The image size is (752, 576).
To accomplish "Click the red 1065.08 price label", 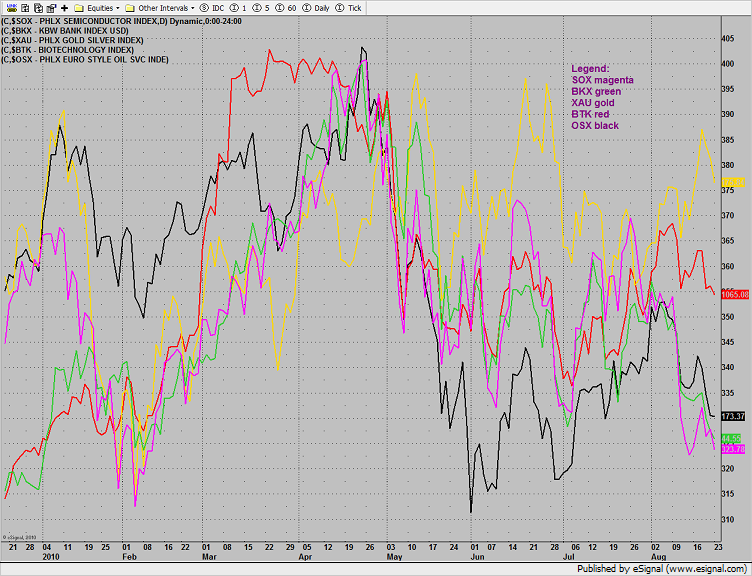I will 735,294.
